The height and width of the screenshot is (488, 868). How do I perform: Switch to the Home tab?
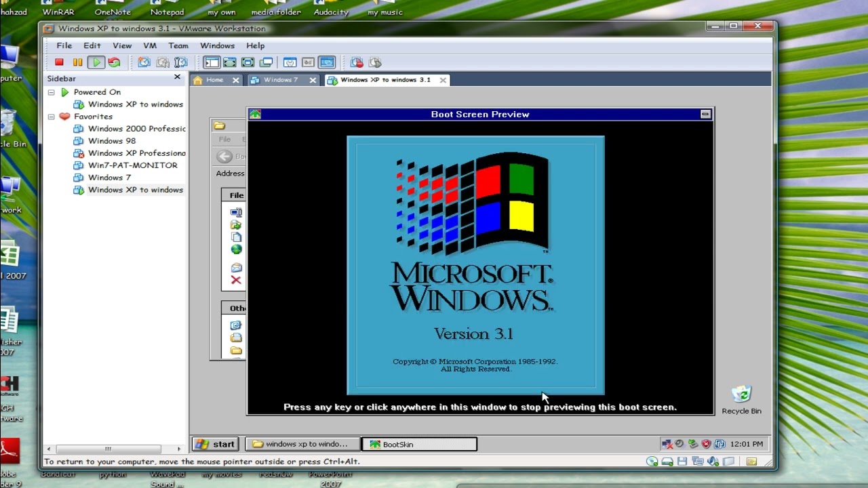click(x=214, y=80)
